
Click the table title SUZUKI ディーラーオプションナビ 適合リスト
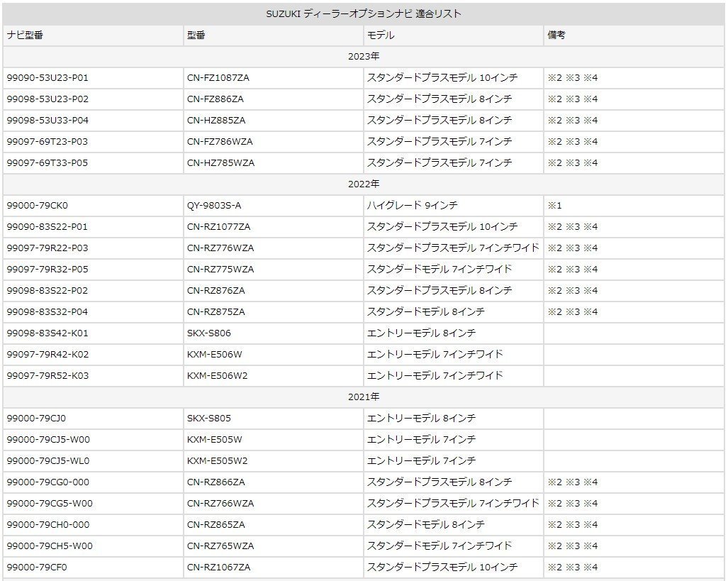point(364,12)
